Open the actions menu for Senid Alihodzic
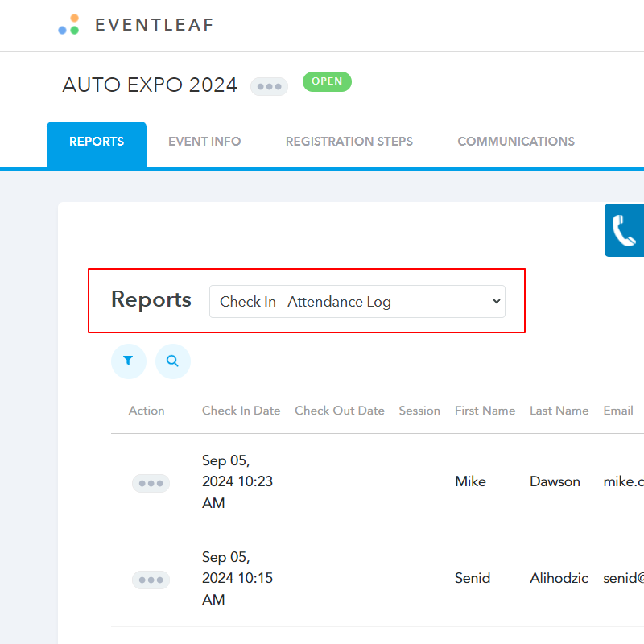The image size is (644, 644). [x=151, y=580]
